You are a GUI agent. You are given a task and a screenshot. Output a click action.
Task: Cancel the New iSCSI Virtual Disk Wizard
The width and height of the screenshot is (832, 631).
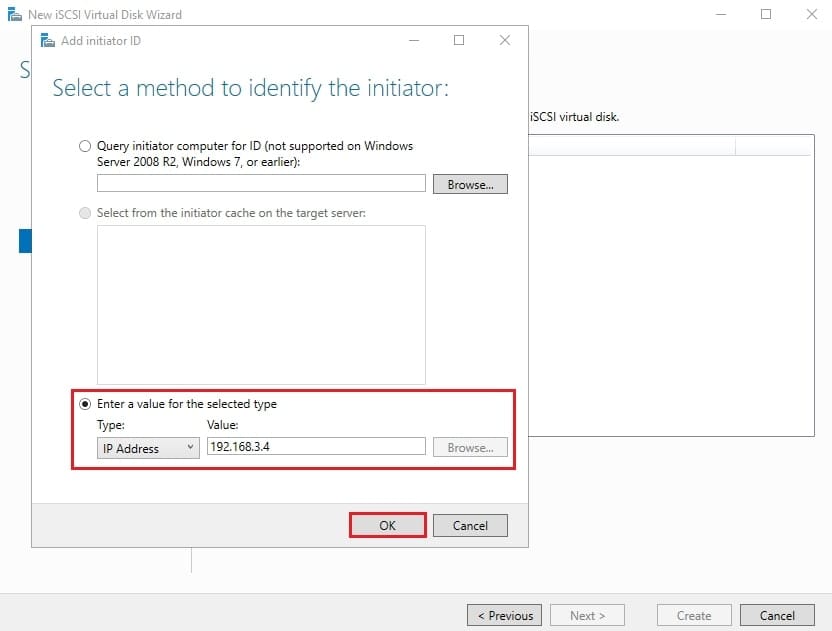tap(777, 615)
